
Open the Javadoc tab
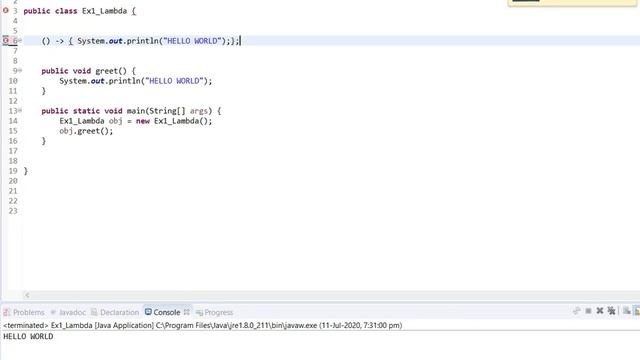(68, 312)
